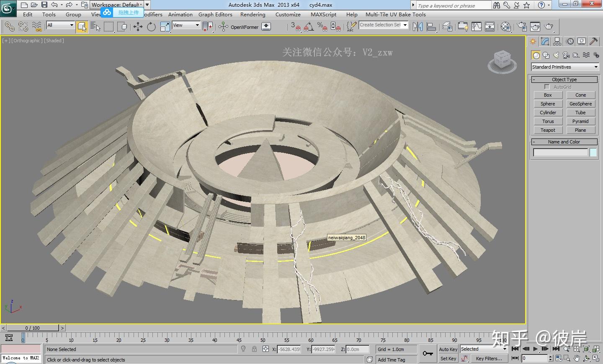The image size is (603, 364).
Task: Open Select by Name dialog
Action: click(x=95, y=27)
